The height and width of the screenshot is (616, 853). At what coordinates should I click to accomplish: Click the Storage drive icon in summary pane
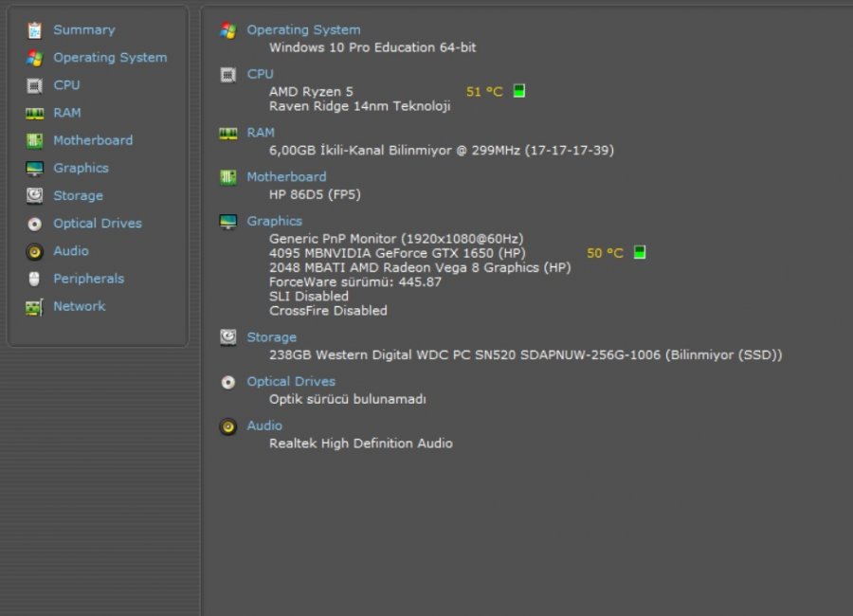coord(227,337)
